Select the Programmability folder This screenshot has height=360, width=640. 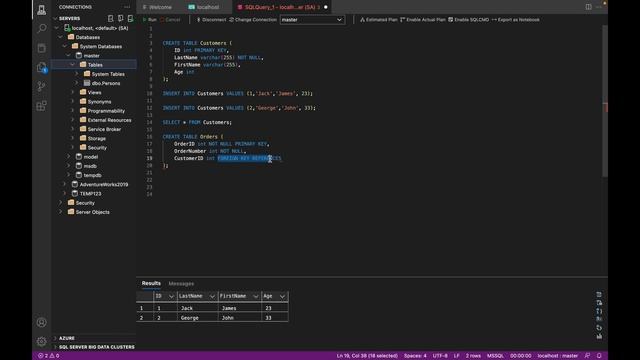tap(106, 111)
